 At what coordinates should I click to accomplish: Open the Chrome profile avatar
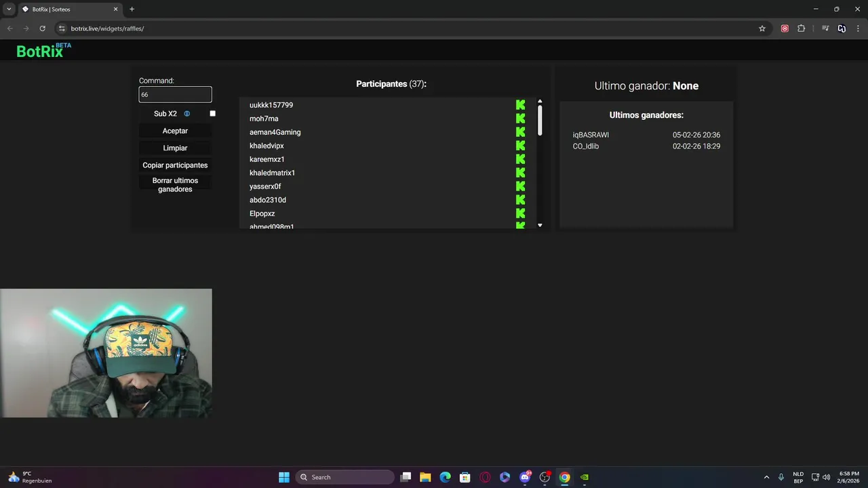(x=842, y=28)
